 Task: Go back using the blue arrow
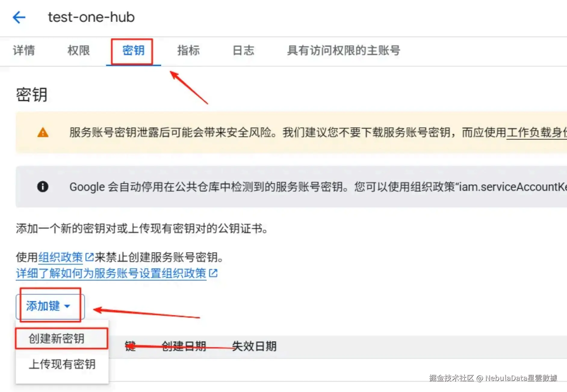(x=19, y=17)
